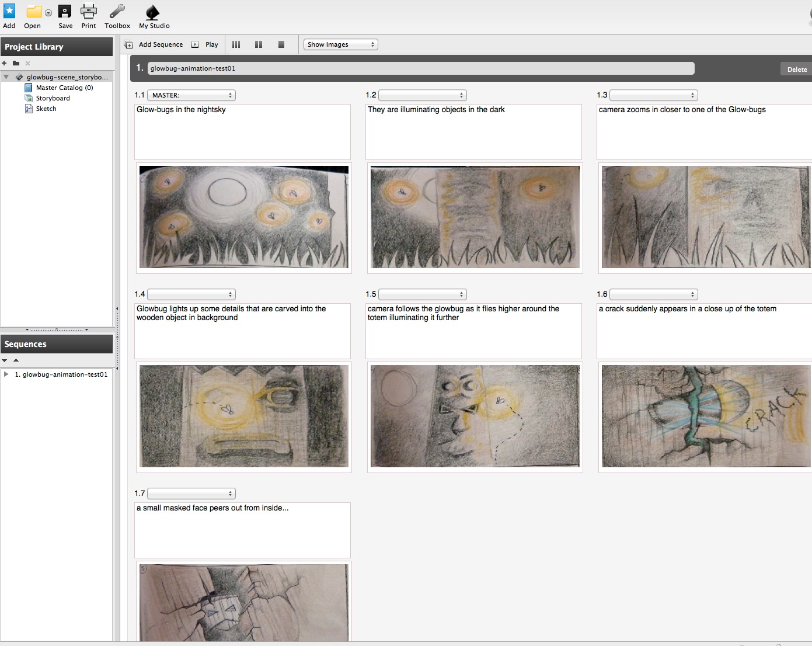Open the Toolbox wrench icon
Viewport: 812px width, 646px height.
[117, 11]
